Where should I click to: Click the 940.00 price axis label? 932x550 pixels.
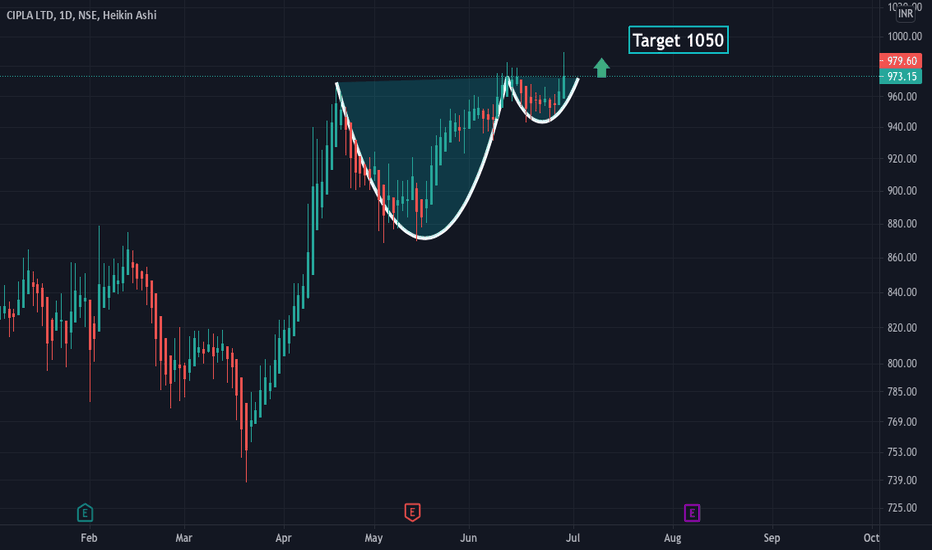click(902, 127)
